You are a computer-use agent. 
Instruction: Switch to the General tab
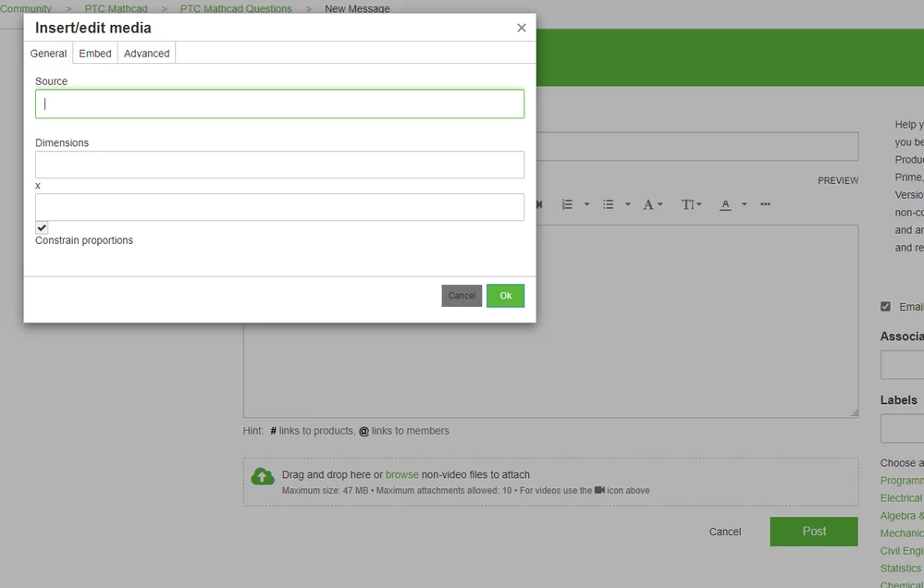pos(48,53)
